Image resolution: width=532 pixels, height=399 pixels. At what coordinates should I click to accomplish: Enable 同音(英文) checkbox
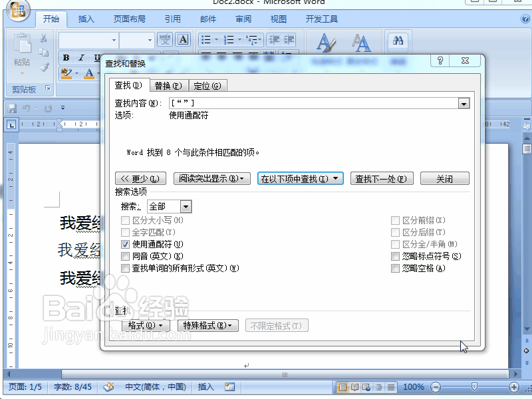point(125,256)
